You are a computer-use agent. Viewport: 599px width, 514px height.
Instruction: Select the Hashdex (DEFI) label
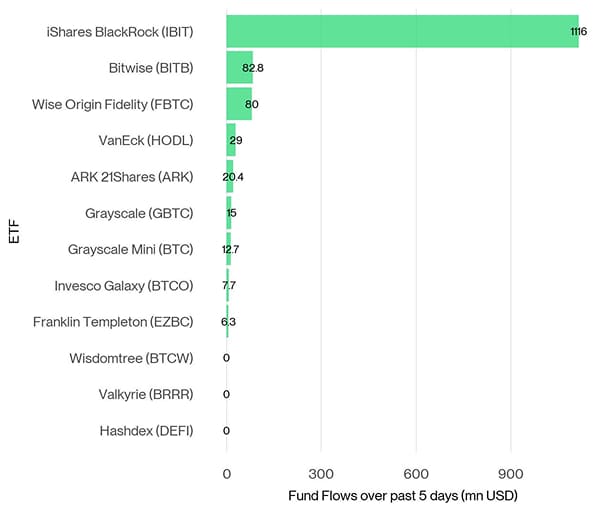pos(146,431)
